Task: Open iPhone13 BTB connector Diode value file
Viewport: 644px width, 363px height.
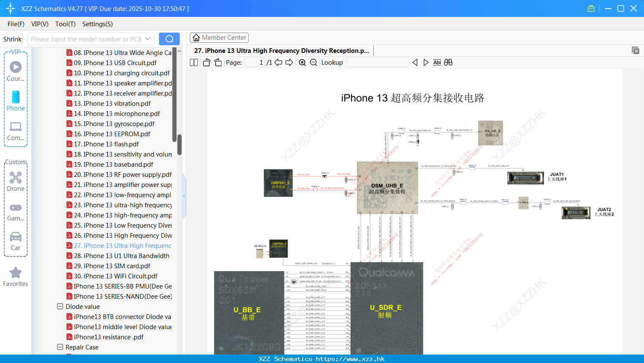Action: click(x=119, y=316)
